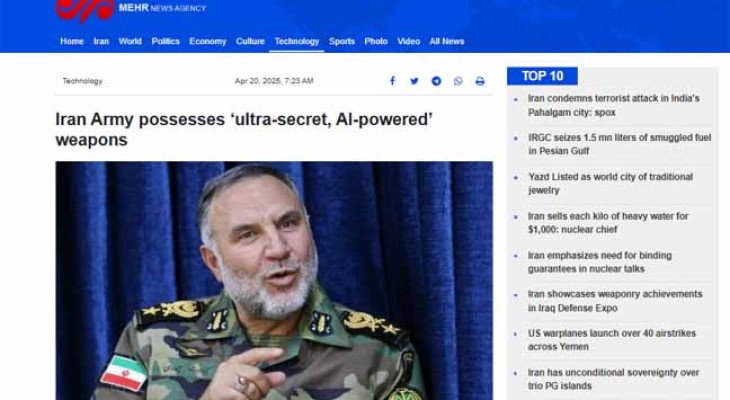
Task: View US warplanes airstrikes across Yemen story
Action: (x=612, y=340)
